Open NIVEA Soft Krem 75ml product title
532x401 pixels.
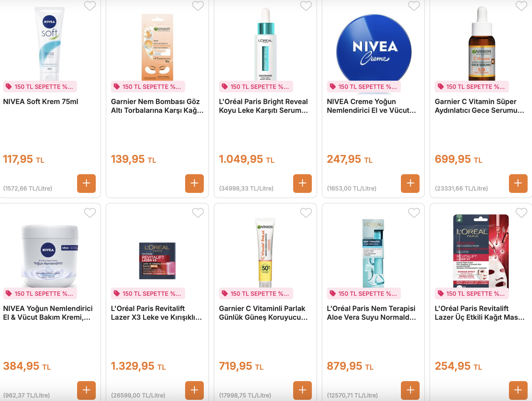(x=41, y=102)
